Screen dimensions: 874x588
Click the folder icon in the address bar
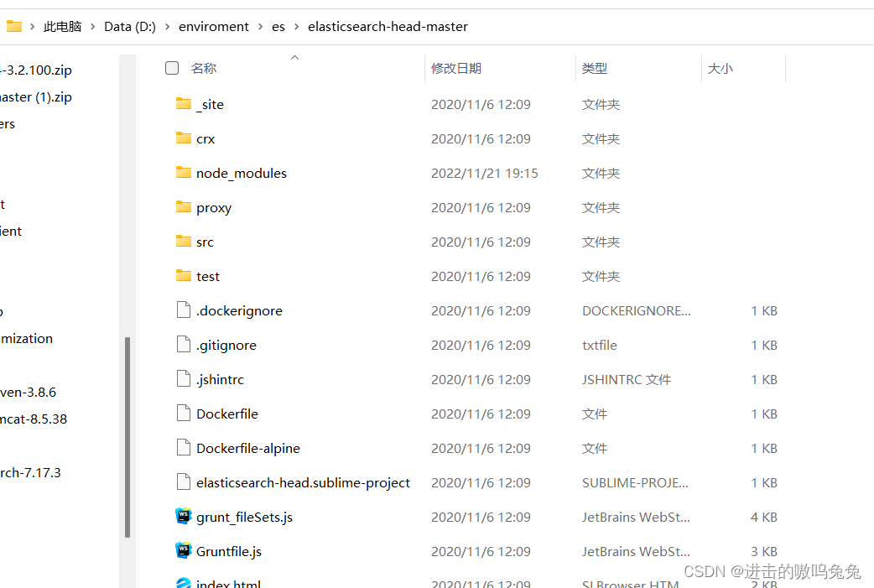14,26
